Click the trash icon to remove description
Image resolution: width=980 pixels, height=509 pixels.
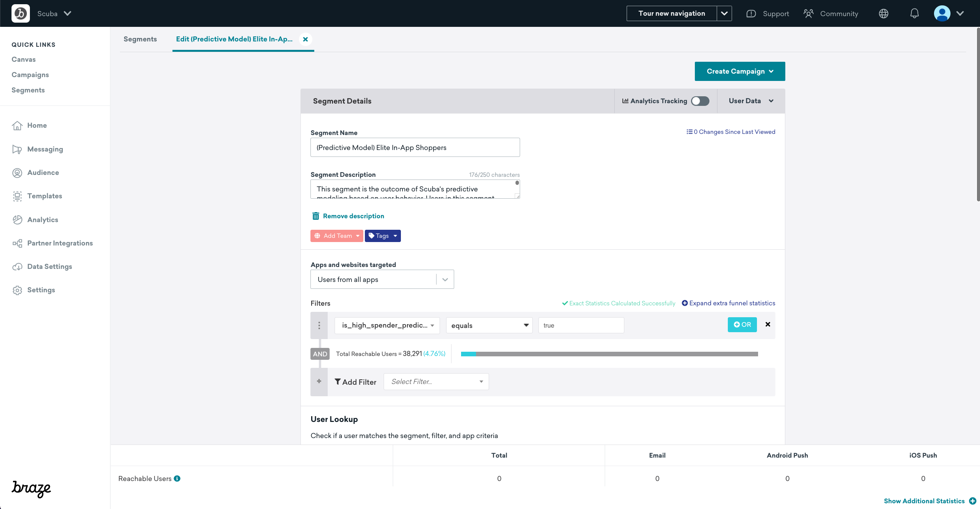pyautogui.click(x=316, y=216)
